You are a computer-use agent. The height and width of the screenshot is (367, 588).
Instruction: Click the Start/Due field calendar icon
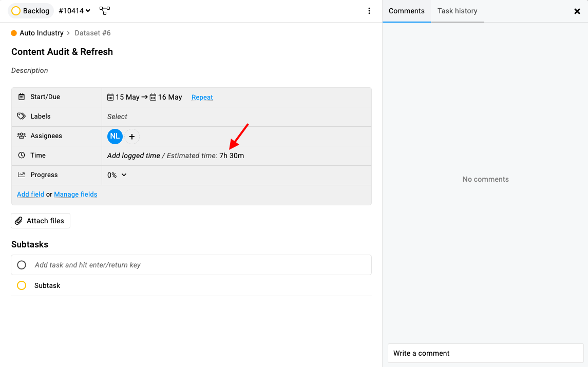click(22, 96)
